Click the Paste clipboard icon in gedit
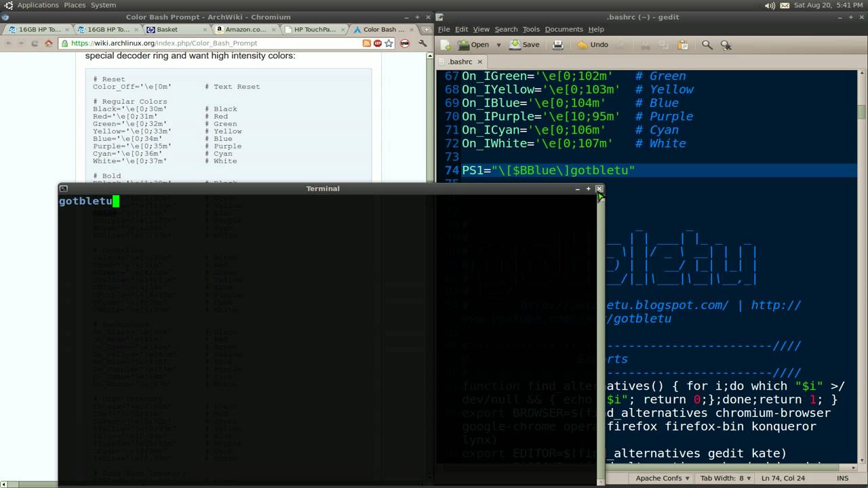This screenshot has width=868, height=488. [683, 45]
